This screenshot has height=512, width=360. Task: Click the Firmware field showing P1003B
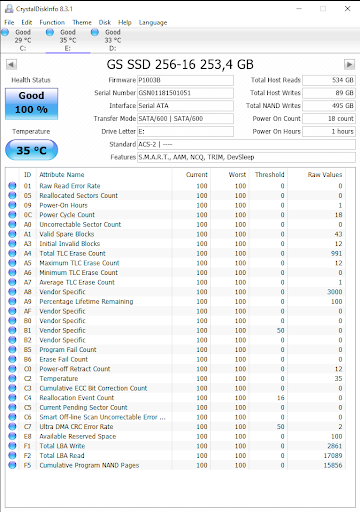[185, 80]
